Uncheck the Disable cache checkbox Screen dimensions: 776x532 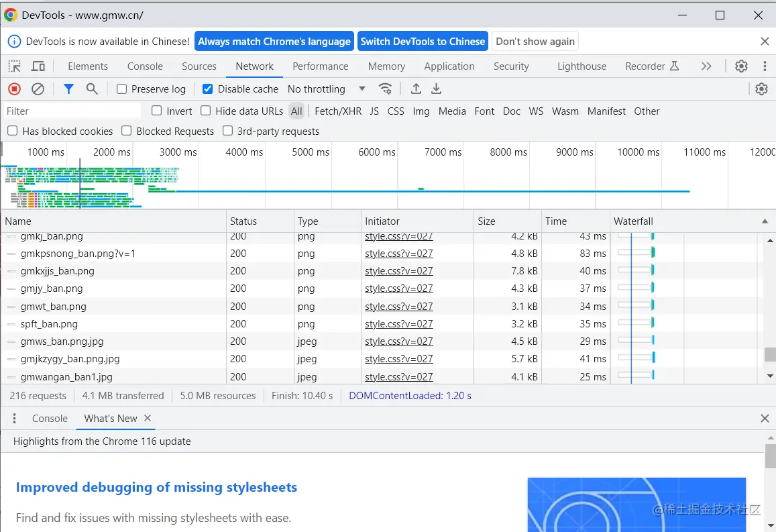coord(208,89)
